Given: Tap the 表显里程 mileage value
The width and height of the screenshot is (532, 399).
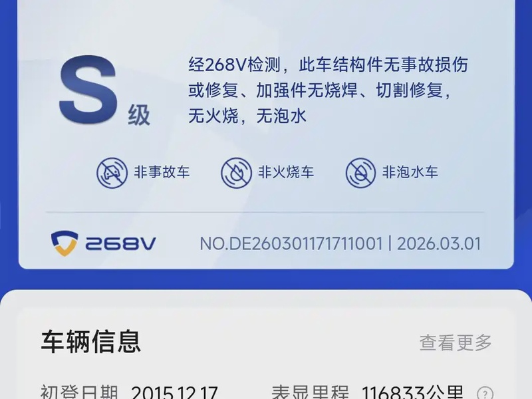Looking at the screenshot, I should tap(310, 392).
